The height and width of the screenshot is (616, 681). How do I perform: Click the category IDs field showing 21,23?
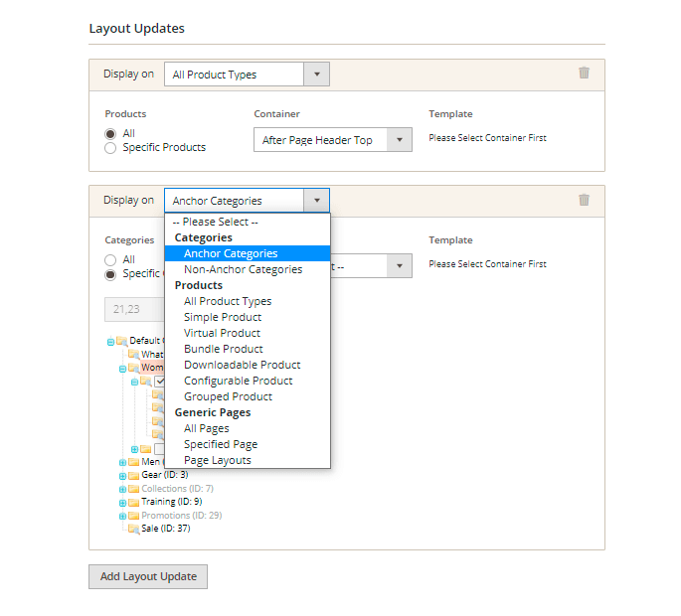point(134,309)
